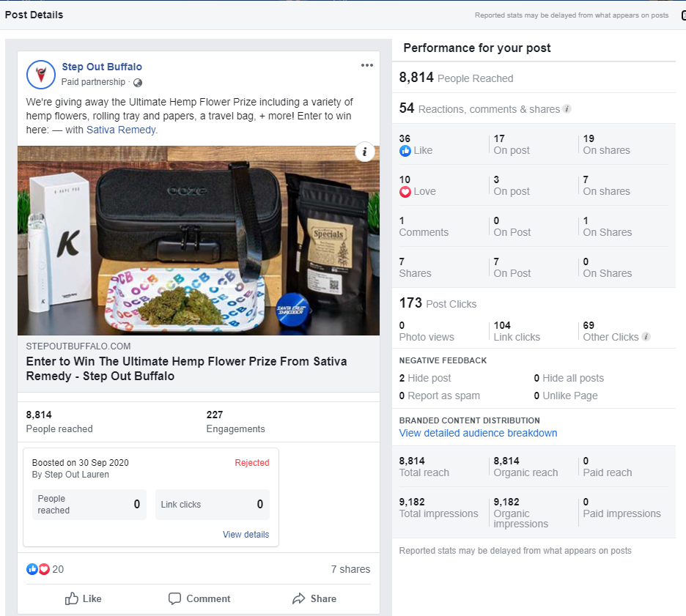This screenshot has height=616, width=686.
Task: Click the 36 Like stat
Action: coord(416,145)
